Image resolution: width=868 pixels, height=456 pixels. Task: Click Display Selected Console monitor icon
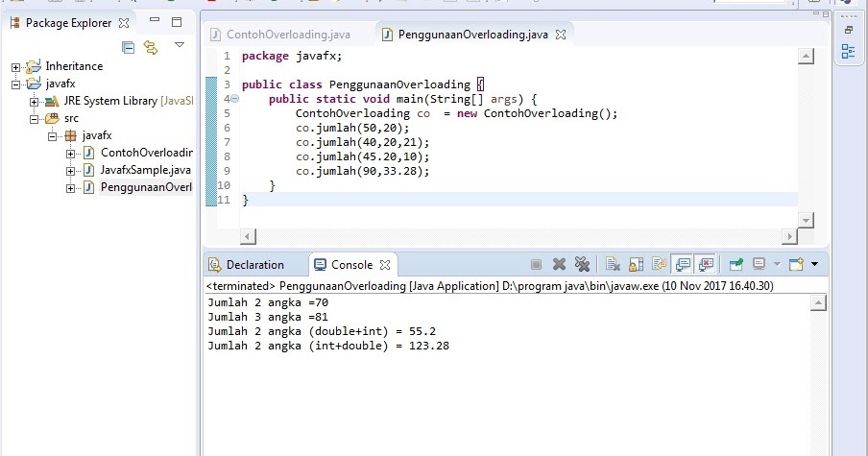pyautogui.click(x=759, y=265)
